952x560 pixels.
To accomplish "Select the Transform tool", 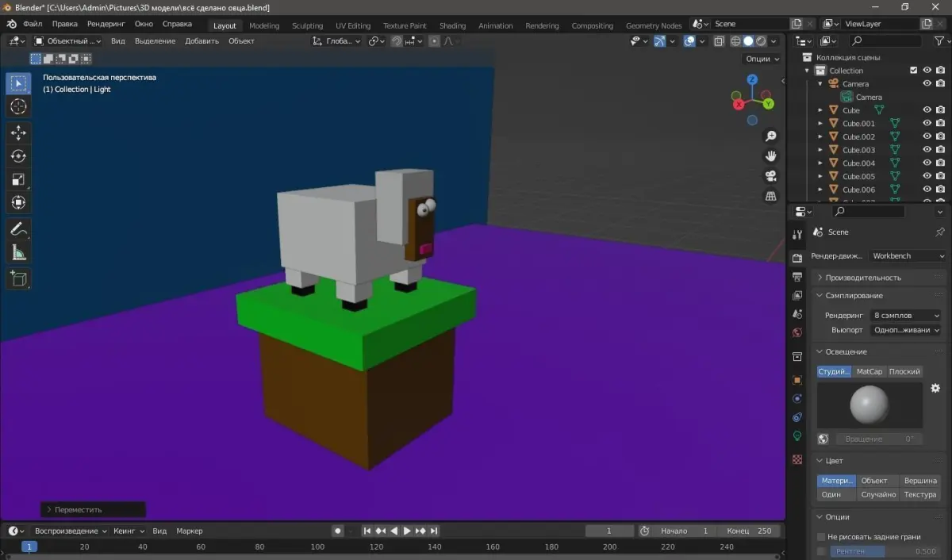I will click(18, 202).
